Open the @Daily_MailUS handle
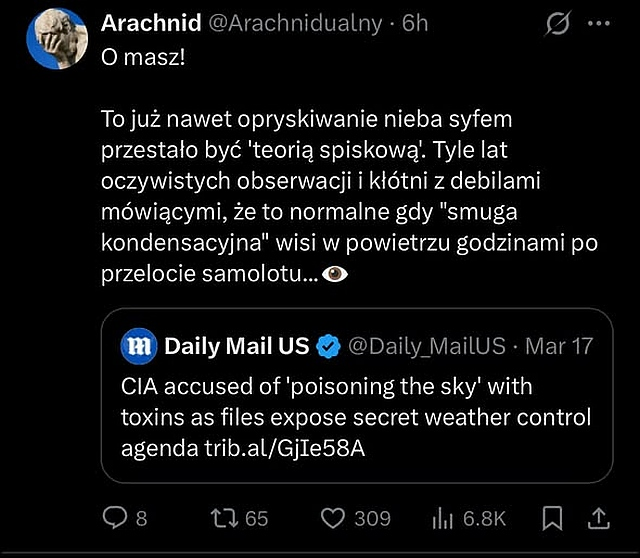 [426, 347]
